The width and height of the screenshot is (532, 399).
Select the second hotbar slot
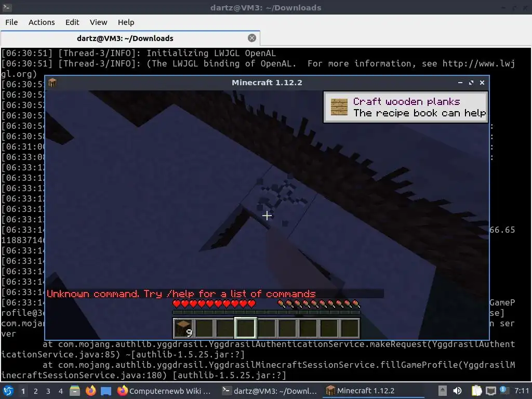(204, 328)
